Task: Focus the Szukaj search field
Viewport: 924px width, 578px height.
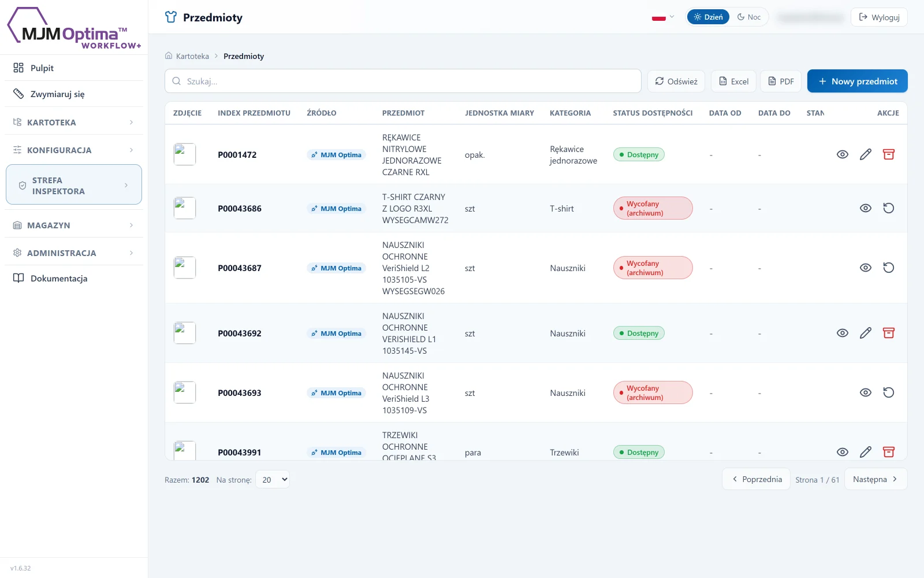Action: pyautogui.click(x=403, y=81)
